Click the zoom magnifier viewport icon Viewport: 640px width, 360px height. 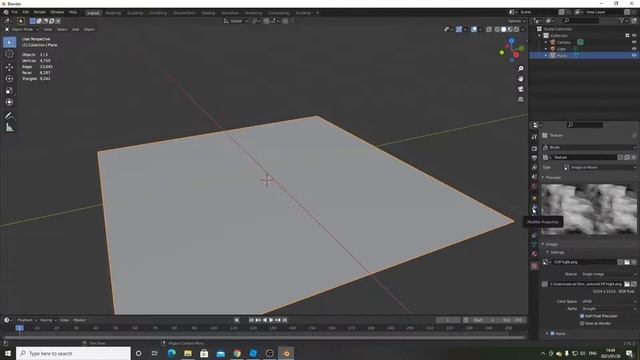point(521,69)
